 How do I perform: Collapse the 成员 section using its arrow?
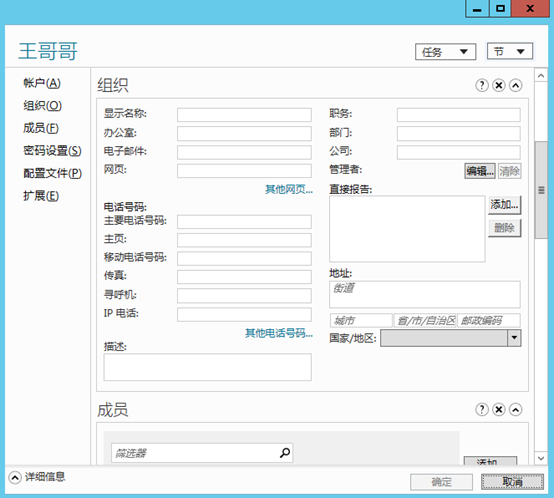click(515, 410)
